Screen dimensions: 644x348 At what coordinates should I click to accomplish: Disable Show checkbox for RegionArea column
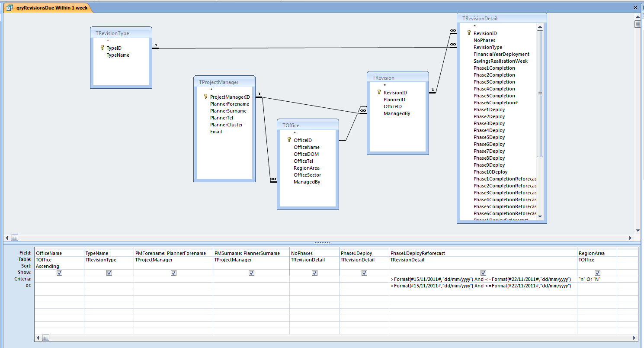click(x=597, y=273)
